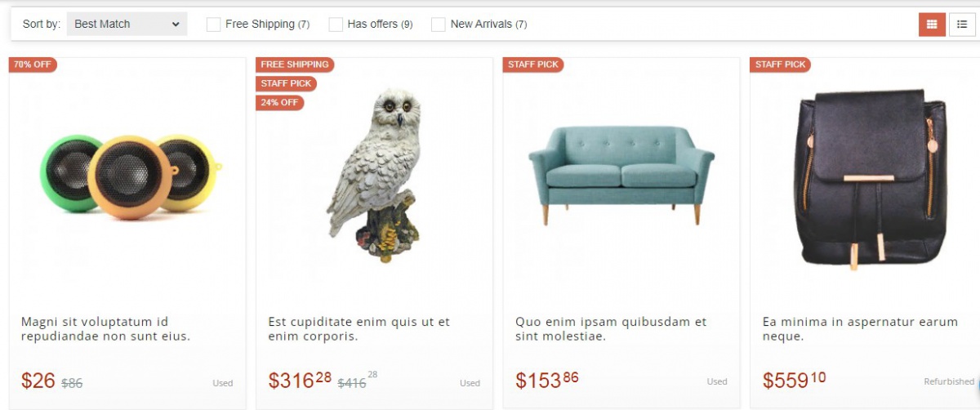The height and width of the screenshot is (410, 980).
Task: Click the FREE SHIPPING badge on owl product
Action: [295, 65]
